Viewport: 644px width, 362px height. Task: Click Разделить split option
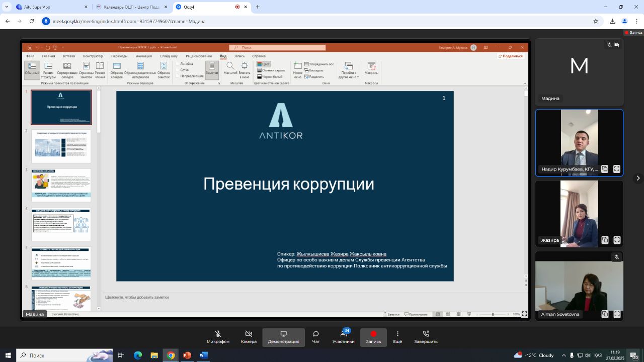click(x=314, y=77)
